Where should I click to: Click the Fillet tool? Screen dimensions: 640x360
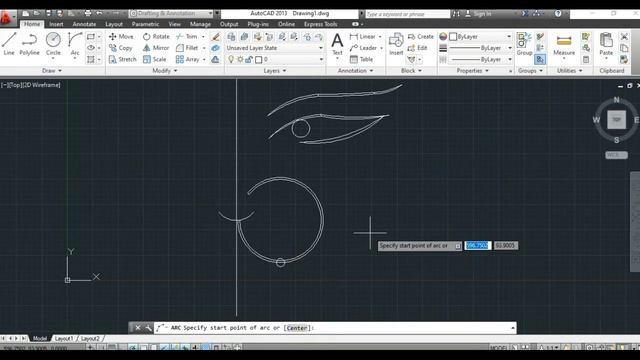pos(187,48)
